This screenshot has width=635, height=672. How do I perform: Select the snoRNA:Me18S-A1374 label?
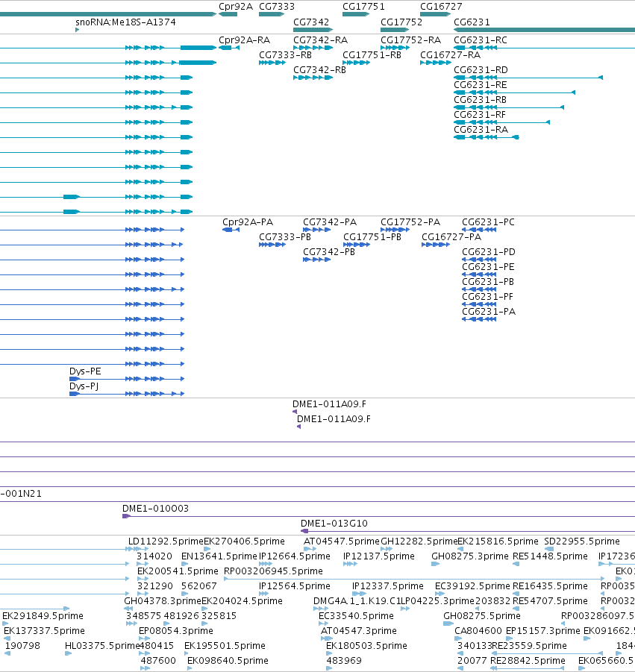click(x=125, y=22)
